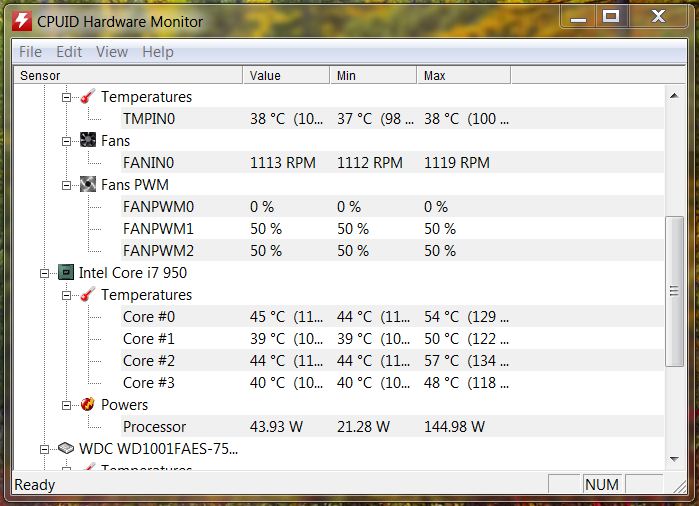Viewport: 699px width, 506px height.
Task: Open the File menu
Action: [x=30, y=52]
